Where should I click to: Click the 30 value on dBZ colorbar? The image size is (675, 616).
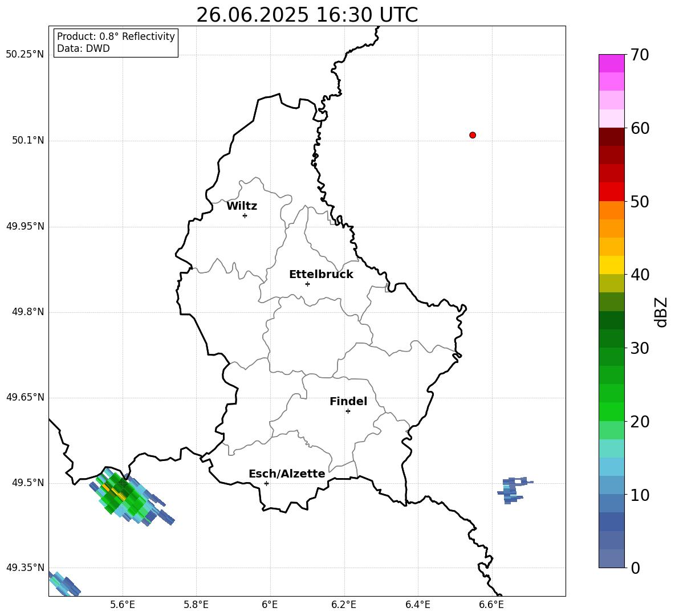(x=639, y=348)
